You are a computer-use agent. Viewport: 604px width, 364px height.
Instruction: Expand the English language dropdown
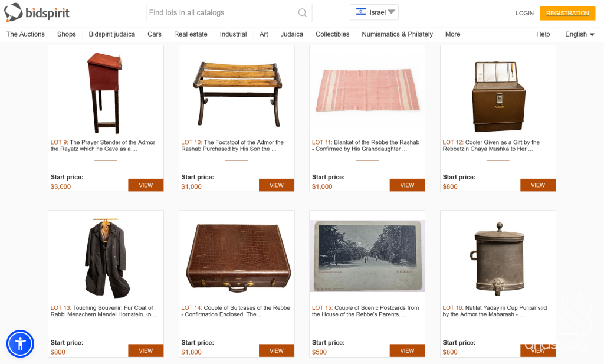click(579, 34)
